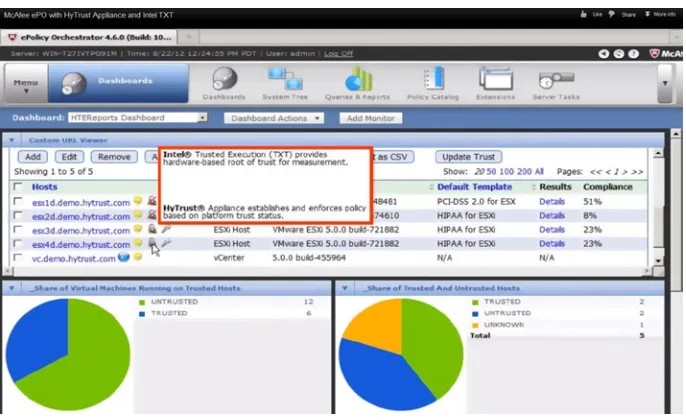
Task: Click the wrench icon in the esx4d row
Action: 166,243
